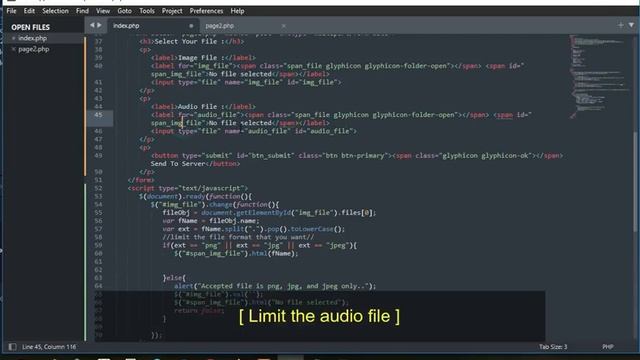
Task: Click line number 45 in gutter
Action: coord(98,115)
